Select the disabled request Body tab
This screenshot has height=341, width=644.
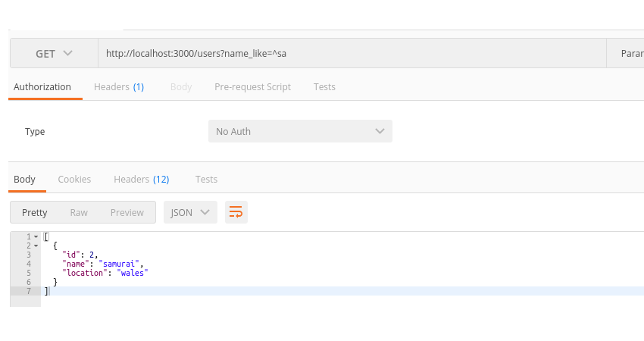click(181, 87)
